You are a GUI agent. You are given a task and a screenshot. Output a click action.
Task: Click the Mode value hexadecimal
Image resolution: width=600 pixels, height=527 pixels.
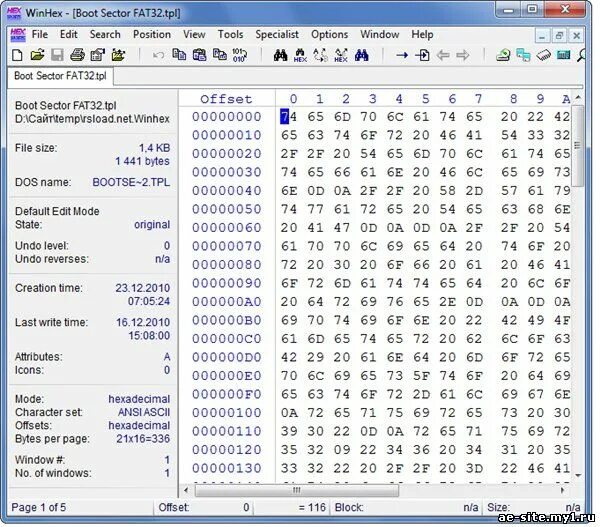coord(139,399)
